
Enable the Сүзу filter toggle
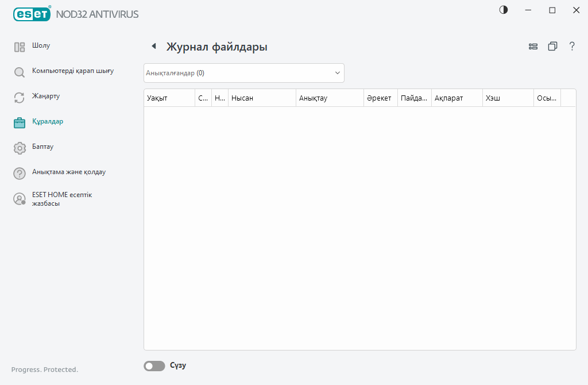(154, 365)
